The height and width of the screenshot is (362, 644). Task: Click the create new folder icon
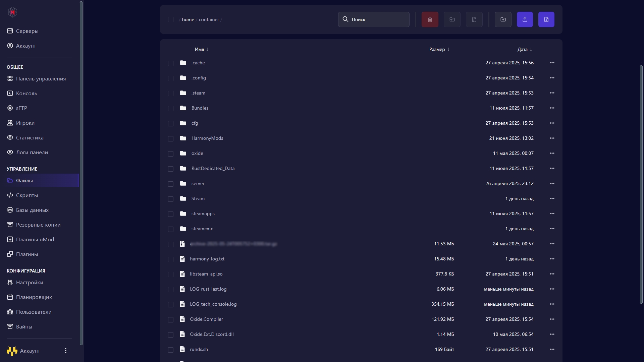(x=503, y=19)
